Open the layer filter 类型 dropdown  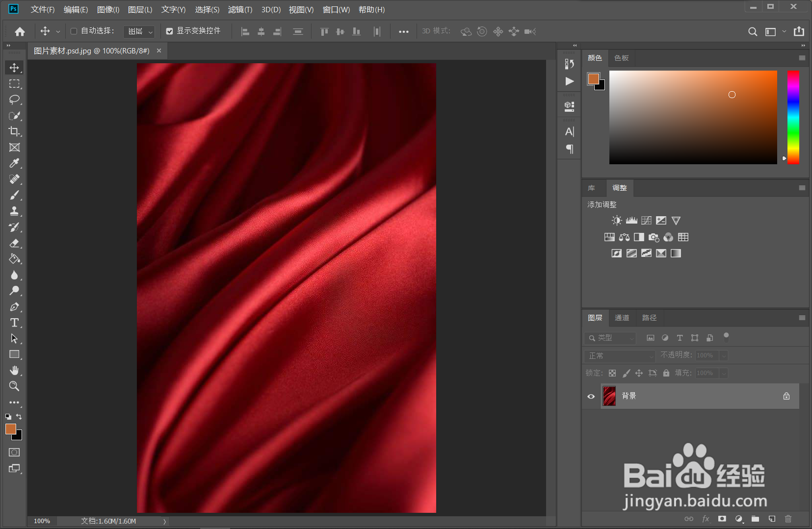coord(610,338)
